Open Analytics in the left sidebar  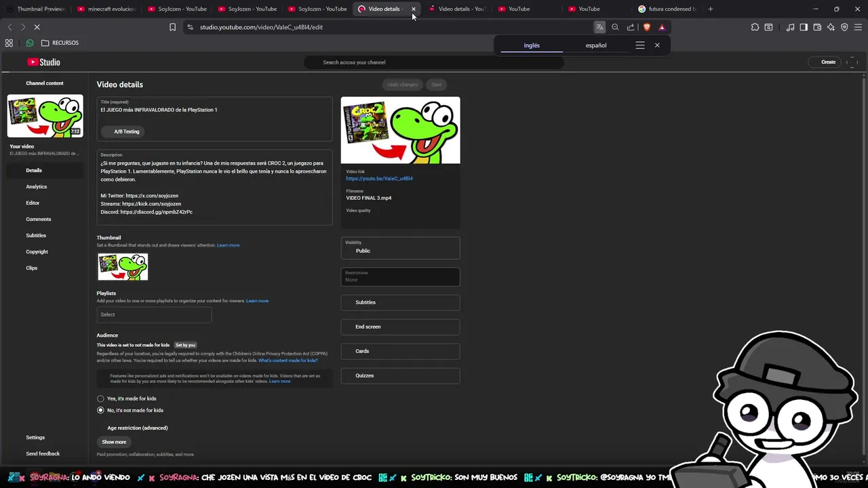(x=37, y=186)
